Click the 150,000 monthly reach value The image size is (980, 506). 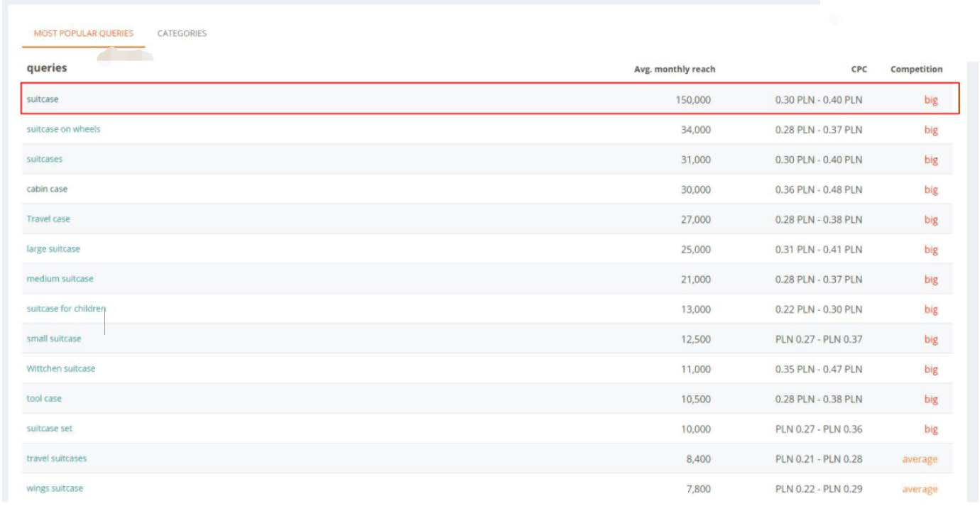click(x=693, y=100)
